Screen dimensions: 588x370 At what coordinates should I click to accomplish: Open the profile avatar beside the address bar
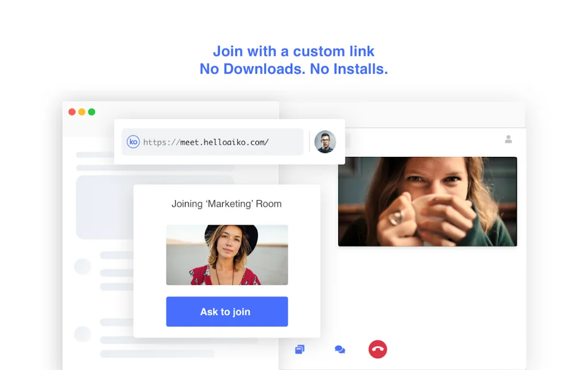pyautogui.click(x=325, y=142)
